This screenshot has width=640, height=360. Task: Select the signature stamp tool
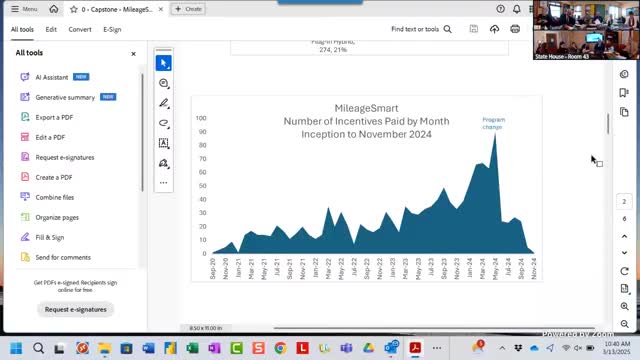pos(164,163)
